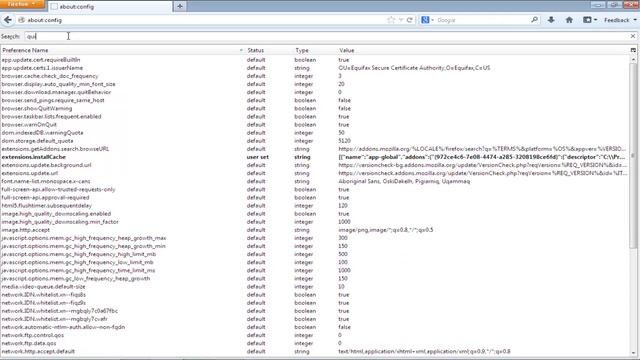Select network.http.accept.default preference
Image resolution: width=640 pixels, height=360 pixels.
[x=315, y=351]
